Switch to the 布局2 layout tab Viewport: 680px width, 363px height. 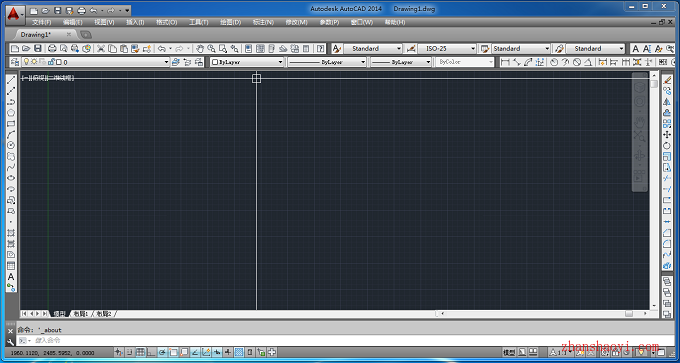(x=104, y=313)
